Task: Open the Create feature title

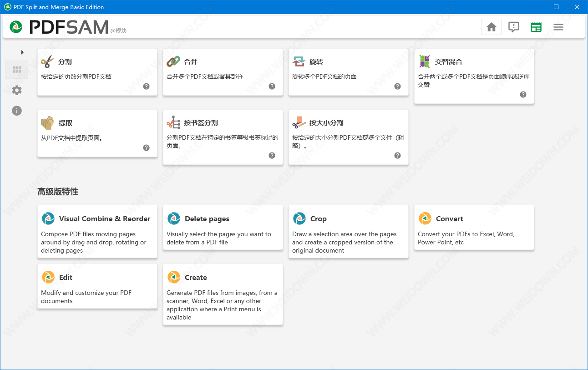Action: (196, 277)
